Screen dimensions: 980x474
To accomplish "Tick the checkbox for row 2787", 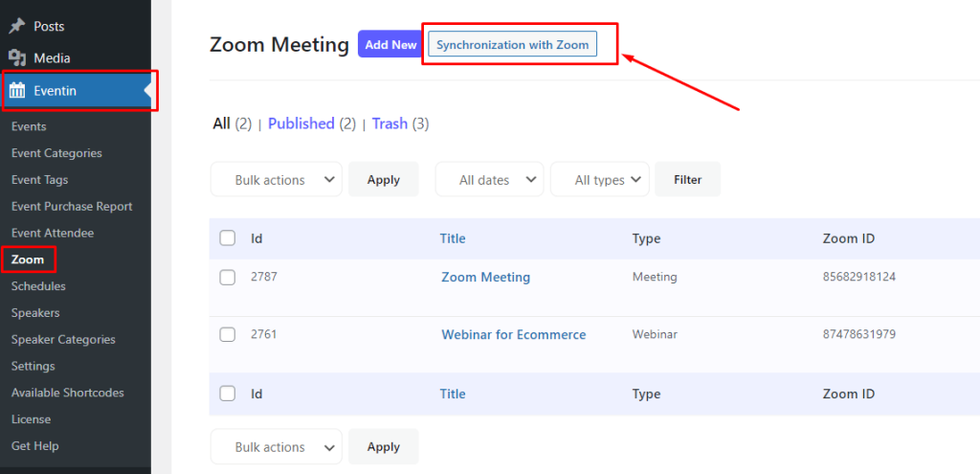I will pos(228,277).
